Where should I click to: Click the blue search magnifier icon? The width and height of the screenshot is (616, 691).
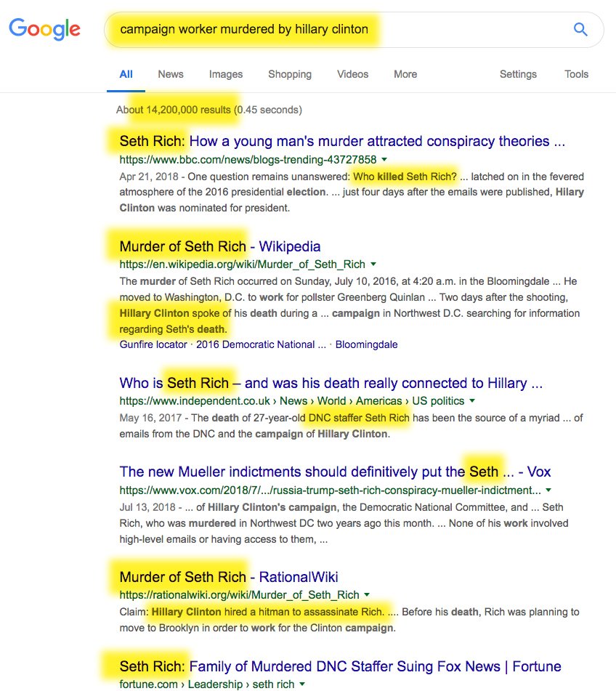click(x=580, y=30)
